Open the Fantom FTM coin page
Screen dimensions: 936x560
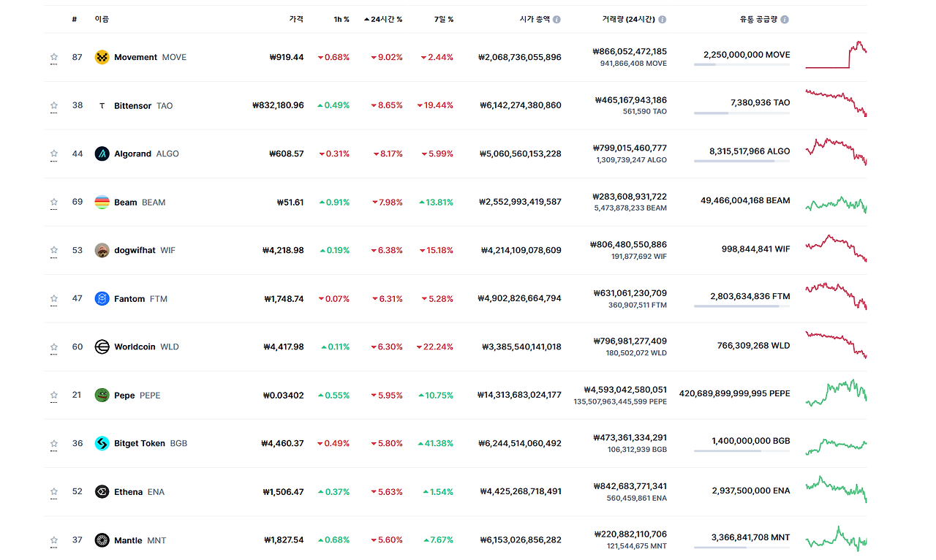pyautogui.click(x=140, y=298)
